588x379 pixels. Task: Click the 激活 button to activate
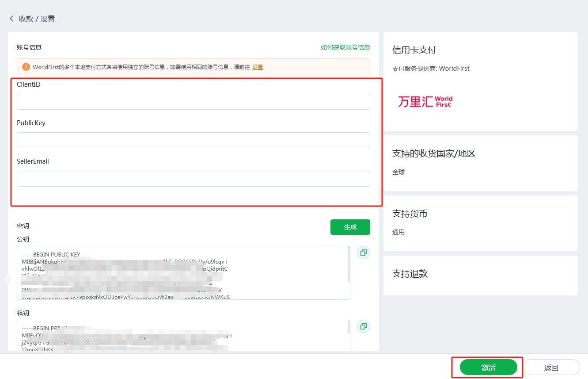(x=488, y=368)
